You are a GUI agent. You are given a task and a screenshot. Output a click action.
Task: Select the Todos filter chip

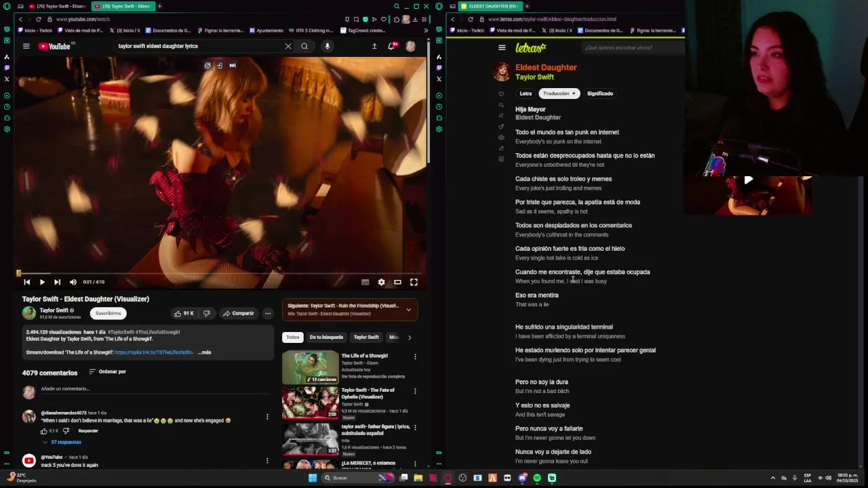point(292,337)
